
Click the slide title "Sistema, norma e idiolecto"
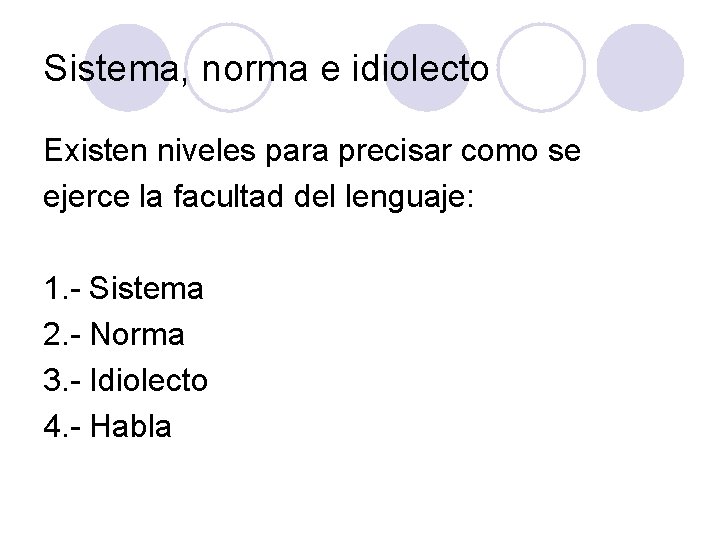[x=267, y=71]
